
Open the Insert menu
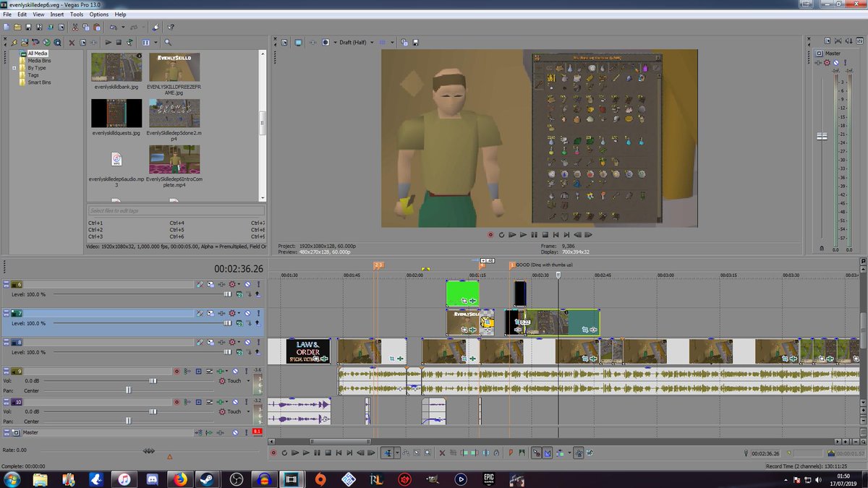57,14
